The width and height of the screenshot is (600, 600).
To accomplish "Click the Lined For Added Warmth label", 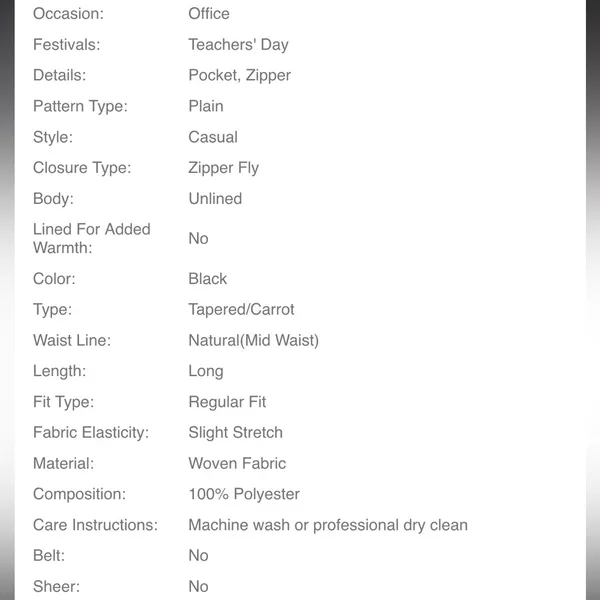I will tap(91, 238).
